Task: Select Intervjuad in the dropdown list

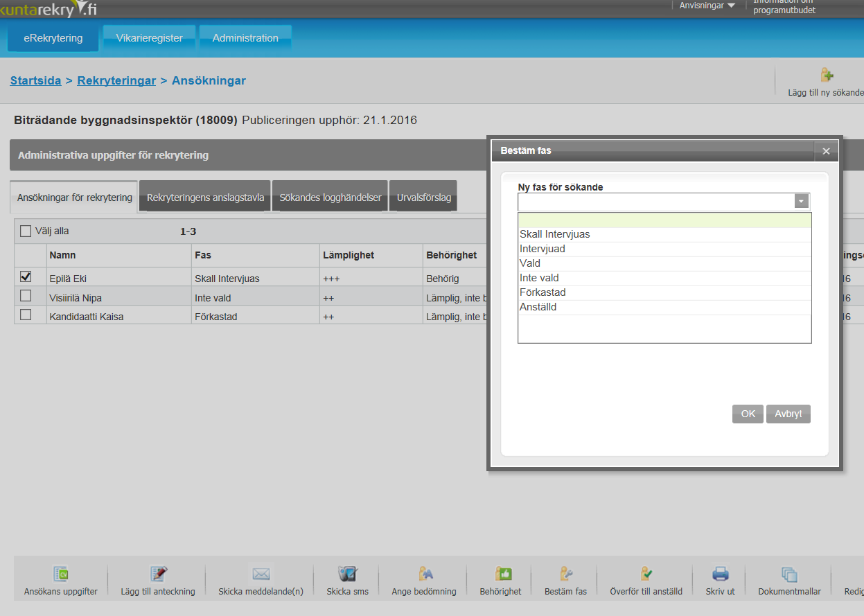Action: point(664,249)
